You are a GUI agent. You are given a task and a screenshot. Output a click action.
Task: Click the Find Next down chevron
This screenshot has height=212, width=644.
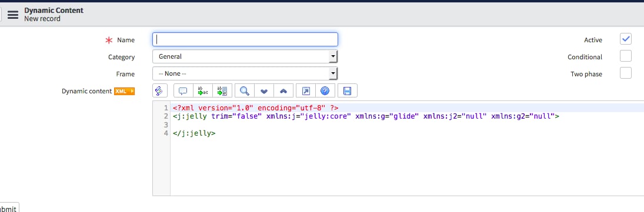[x=265, y=91]
